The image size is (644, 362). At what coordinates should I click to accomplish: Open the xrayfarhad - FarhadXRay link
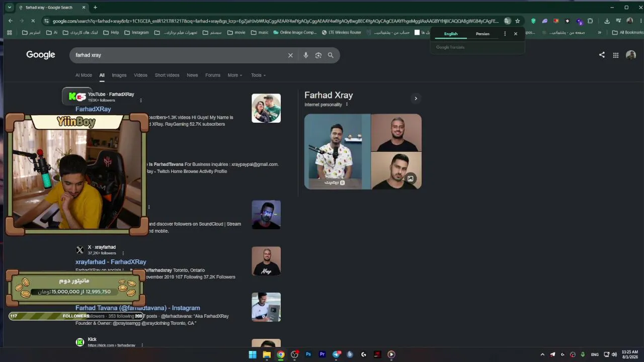(x=111, y=262)
